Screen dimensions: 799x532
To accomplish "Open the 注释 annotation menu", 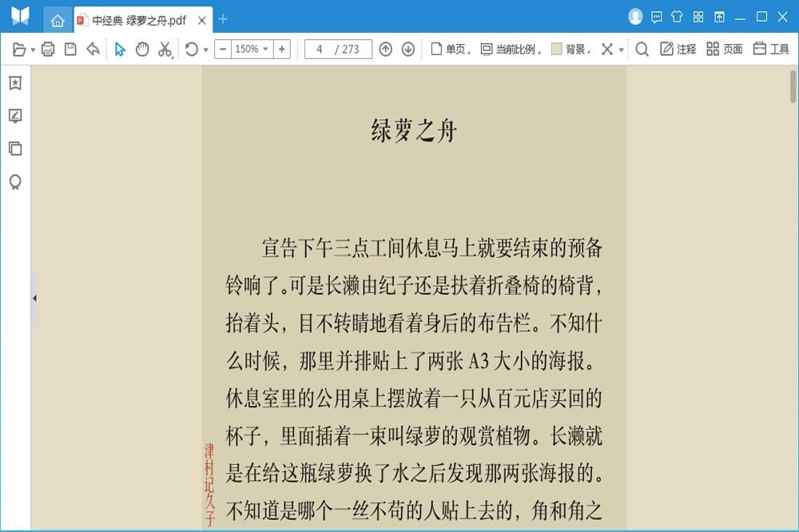I will click(678, 49).
